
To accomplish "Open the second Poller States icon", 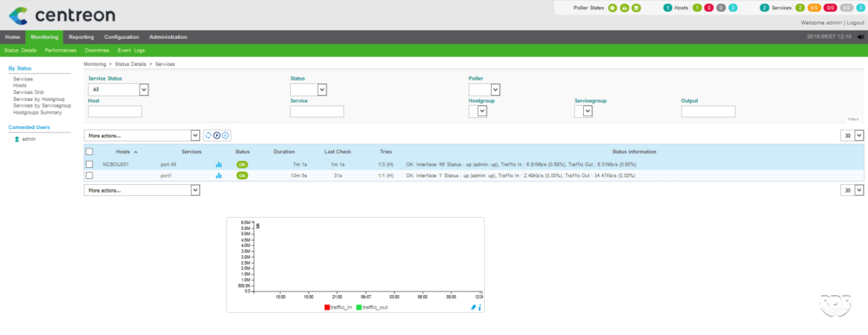I will pyautogui.click(x=625, y=8).
